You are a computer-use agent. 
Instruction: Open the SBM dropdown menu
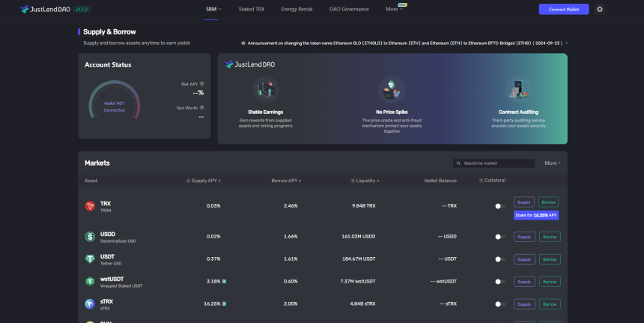[x=213, y=9]
